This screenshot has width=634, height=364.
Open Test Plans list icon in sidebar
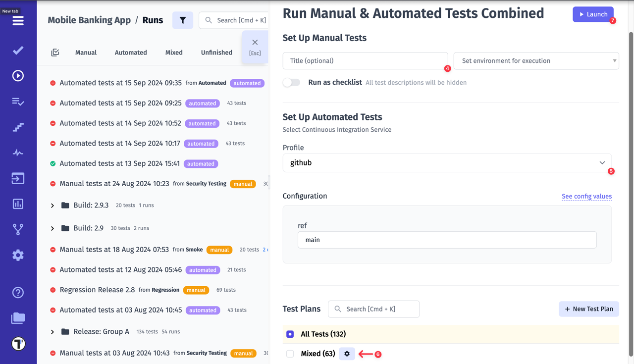(x=18, y=102)
